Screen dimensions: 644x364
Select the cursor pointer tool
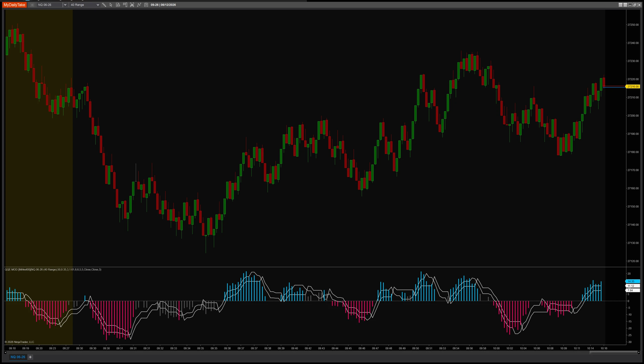click(111, 5)
